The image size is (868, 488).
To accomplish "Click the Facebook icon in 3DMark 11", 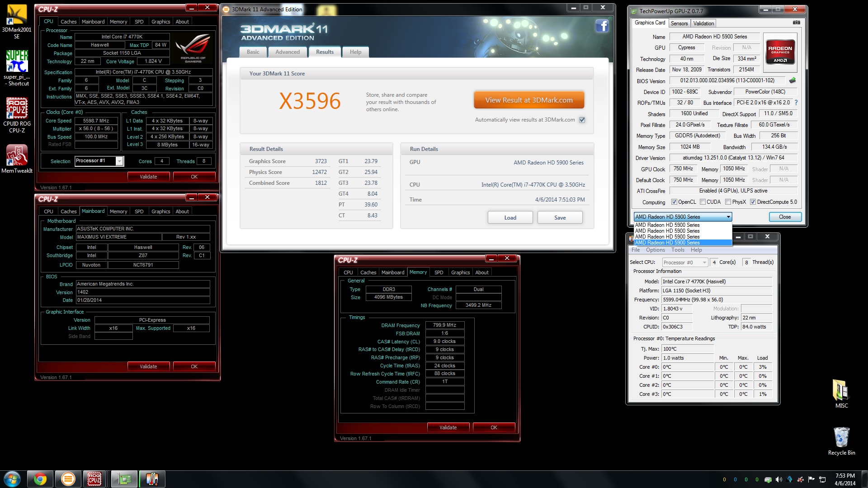I will click(602, 26).
